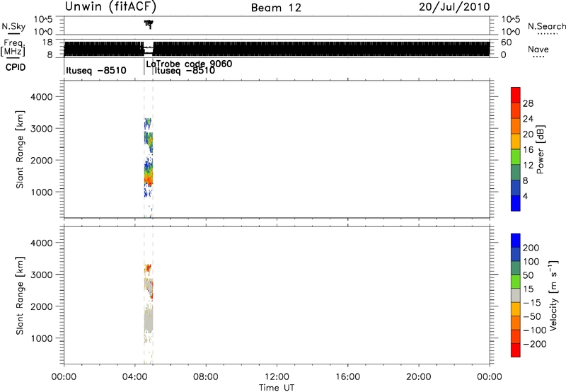The image size is (566, 392).
Task: Click the 'Nave' legend label
Action: [x=538, y=49]
